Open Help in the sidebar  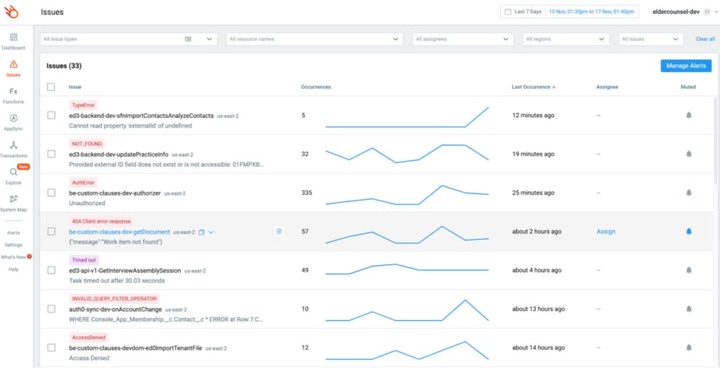tap(13, 269)
